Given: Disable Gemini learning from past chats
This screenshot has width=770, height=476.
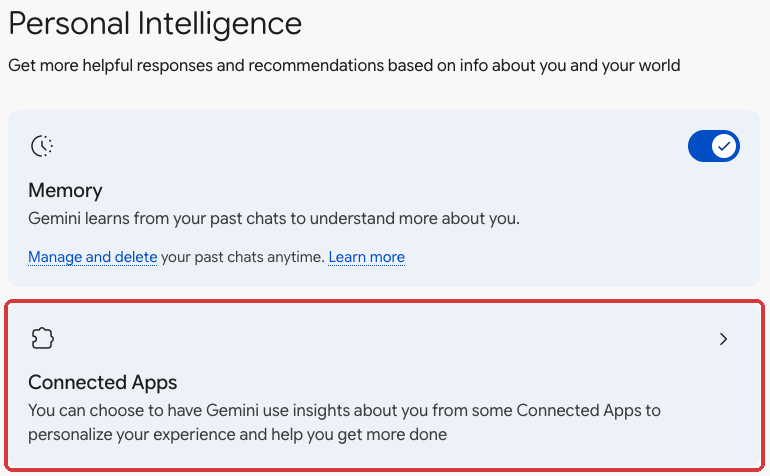Looking at the screenshot, I should click(x=714, y=146).
